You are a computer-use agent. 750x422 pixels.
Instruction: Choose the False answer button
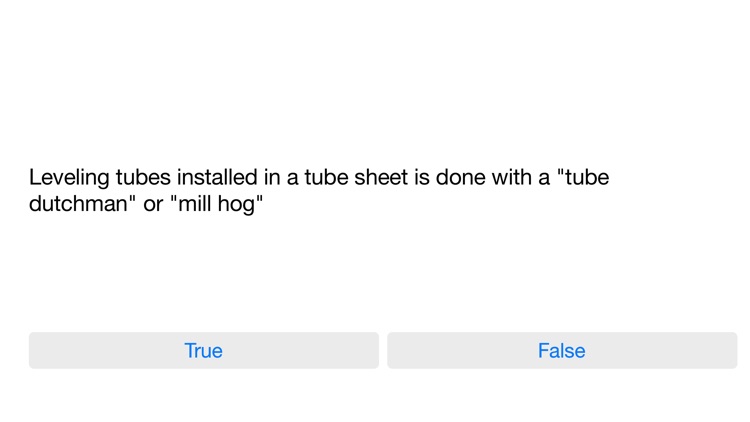(x=561, y=350)
